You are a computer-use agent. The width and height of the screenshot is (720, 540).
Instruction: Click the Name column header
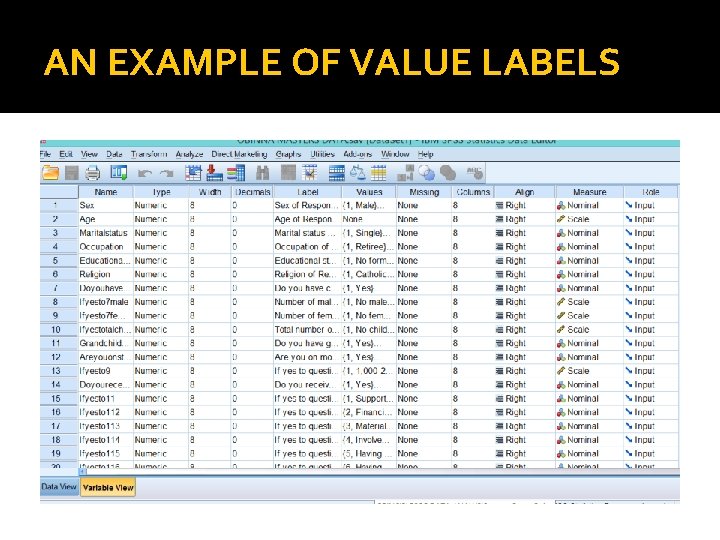106,192
